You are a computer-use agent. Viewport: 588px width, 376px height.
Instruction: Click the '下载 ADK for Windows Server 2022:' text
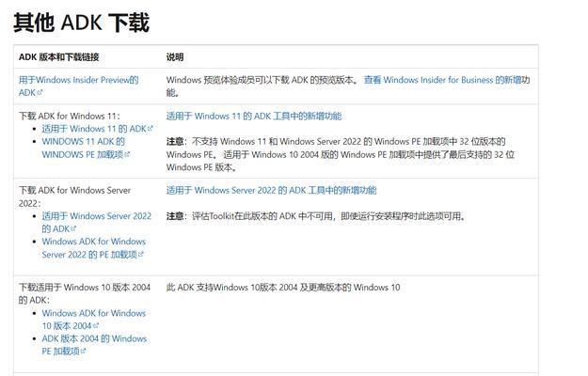pyautogui.click(x=74, y=196)
